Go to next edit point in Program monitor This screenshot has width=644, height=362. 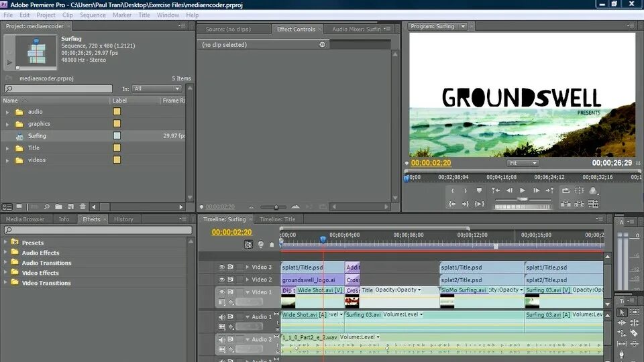[x=549, y=190]
